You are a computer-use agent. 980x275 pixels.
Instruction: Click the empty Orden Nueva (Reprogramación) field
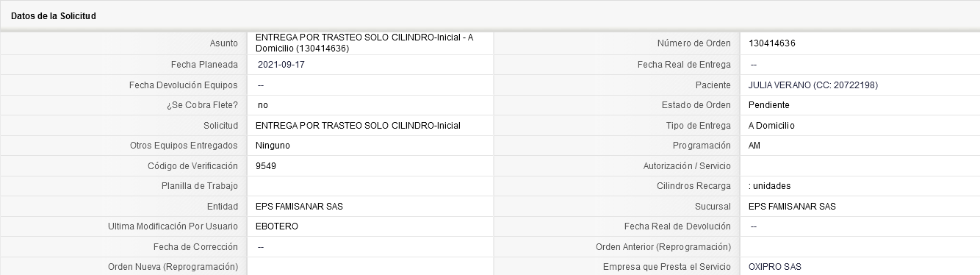coord(370,266)
